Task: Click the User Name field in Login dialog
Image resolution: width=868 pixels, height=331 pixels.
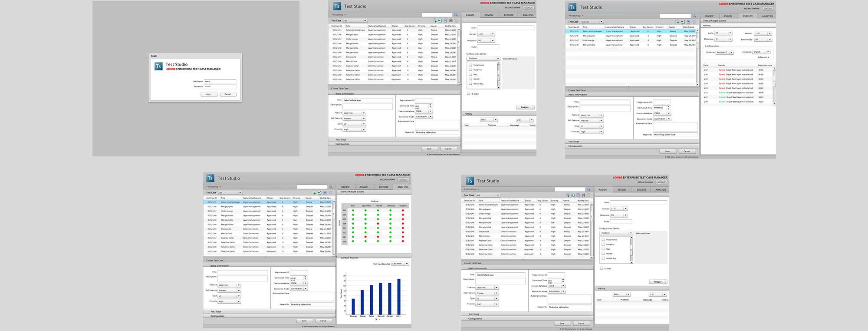Action: (x=220, y=81)
